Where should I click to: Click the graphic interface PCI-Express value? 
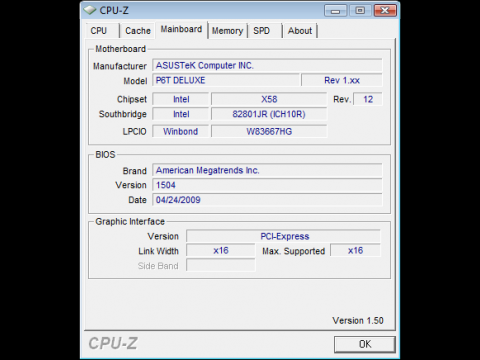(283, 236)
